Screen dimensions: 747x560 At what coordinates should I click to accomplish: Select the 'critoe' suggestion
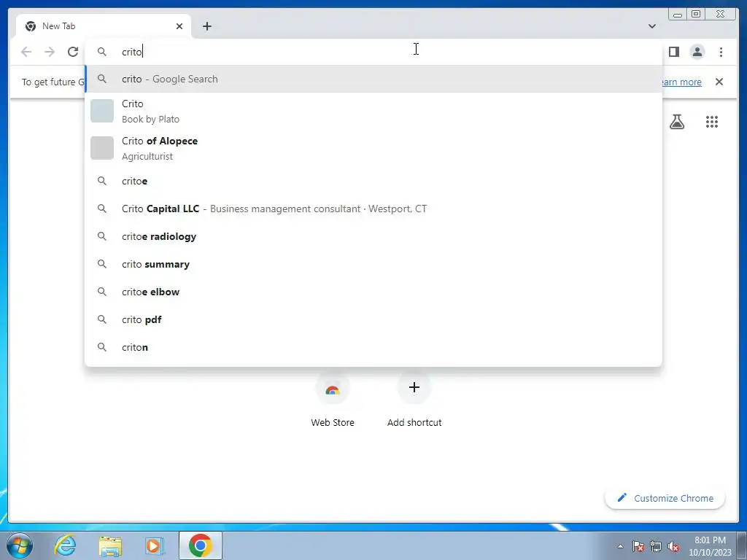373,181
